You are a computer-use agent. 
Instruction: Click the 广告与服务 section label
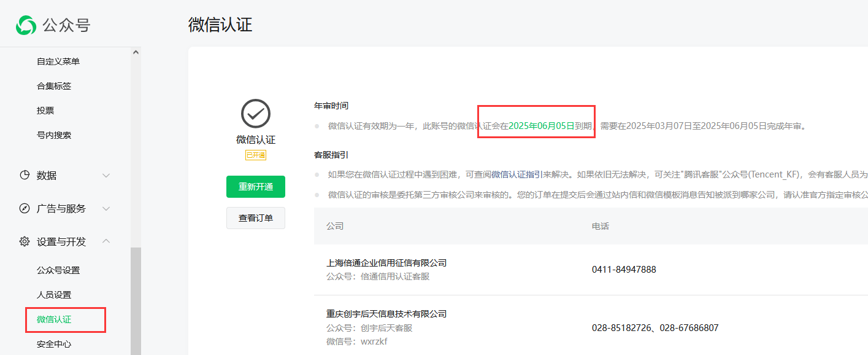coord(61,208)
